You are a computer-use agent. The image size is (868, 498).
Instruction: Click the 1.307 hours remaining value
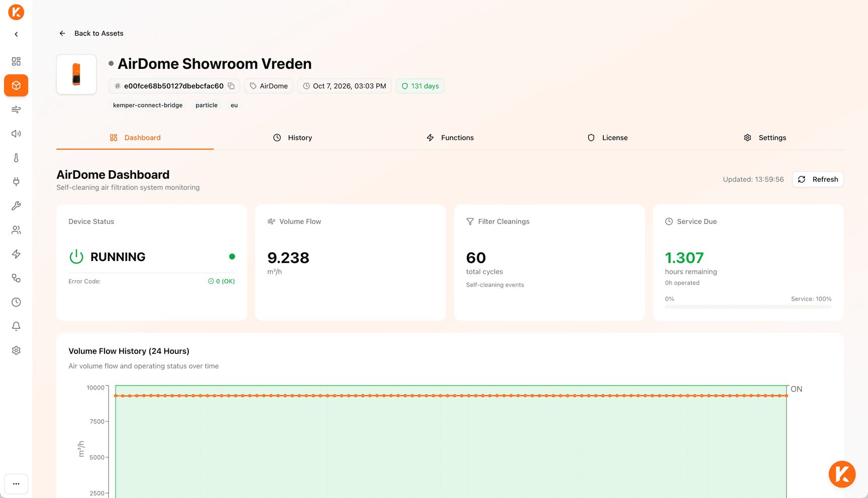tap(684, 258)
